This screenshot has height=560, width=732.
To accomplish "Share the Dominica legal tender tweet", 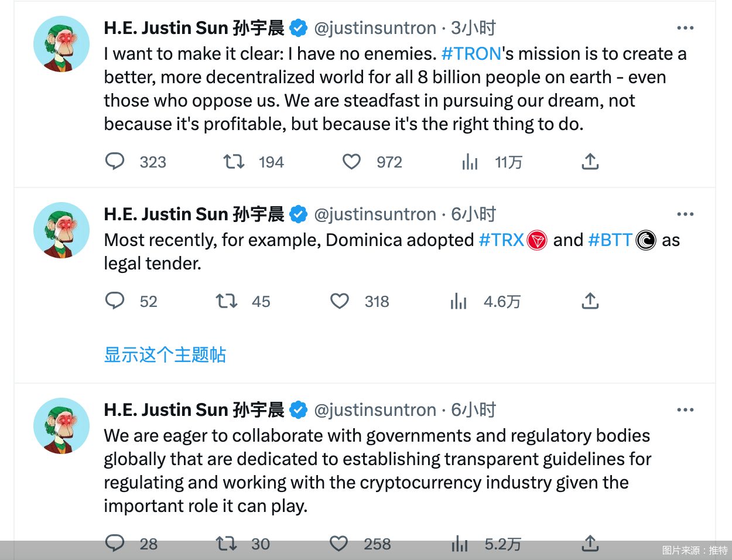I will tap(590, 301).
